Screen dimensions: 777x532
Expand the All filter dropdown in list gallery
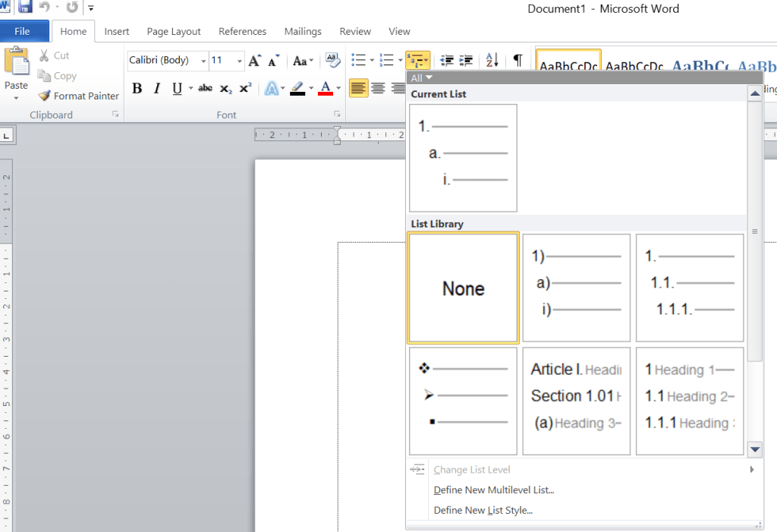tap(421, 78)
